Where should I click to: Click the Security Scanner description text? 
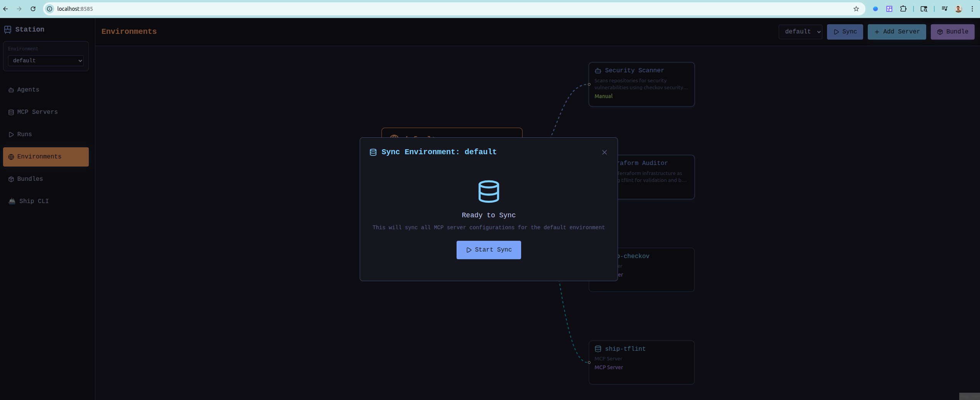click(641, 84)
